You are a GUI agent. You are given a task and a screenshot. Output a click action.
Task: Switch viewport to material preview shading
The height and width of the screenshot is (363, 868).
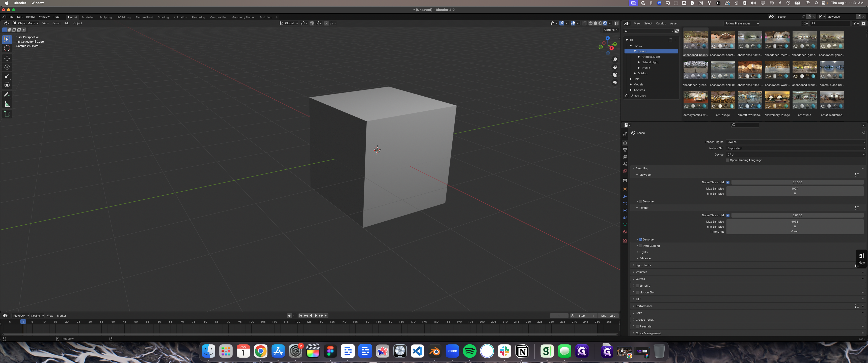(600, 23)
